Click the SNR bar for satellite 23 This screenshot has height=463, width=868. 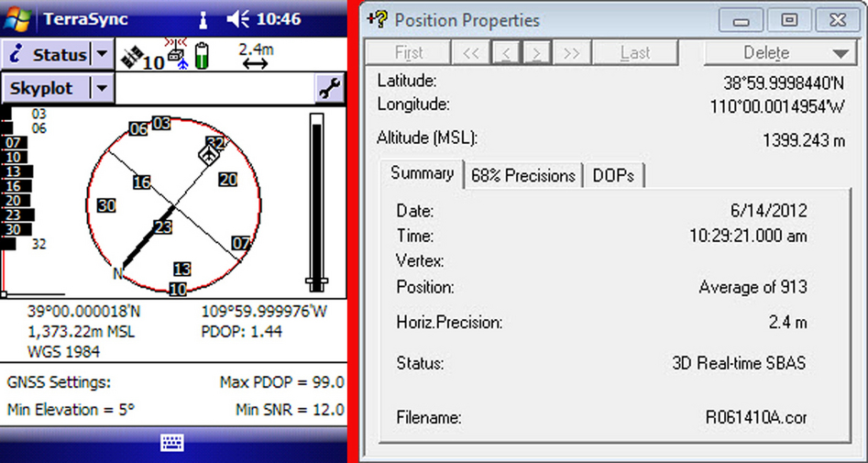click(17, 215)
